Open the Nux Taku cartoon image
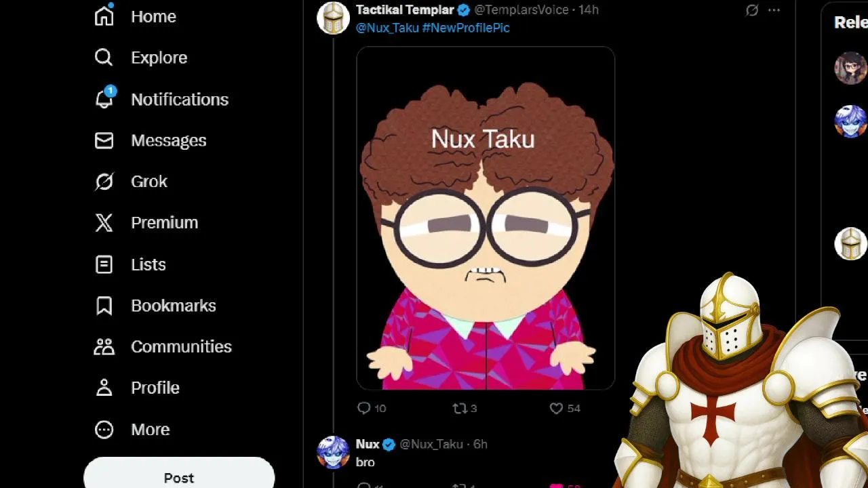868x488 pixels. point(486,218)
